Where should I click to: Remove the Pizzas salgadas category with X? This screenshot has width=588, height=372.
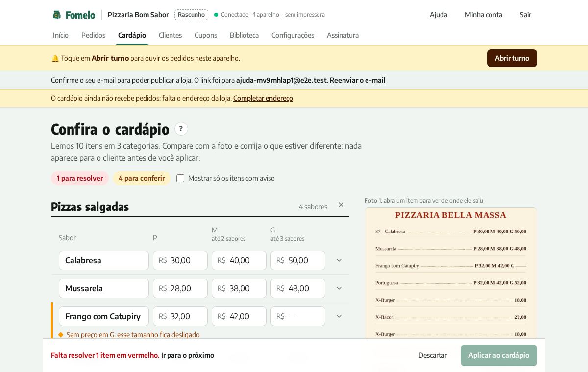coord(341,205)
